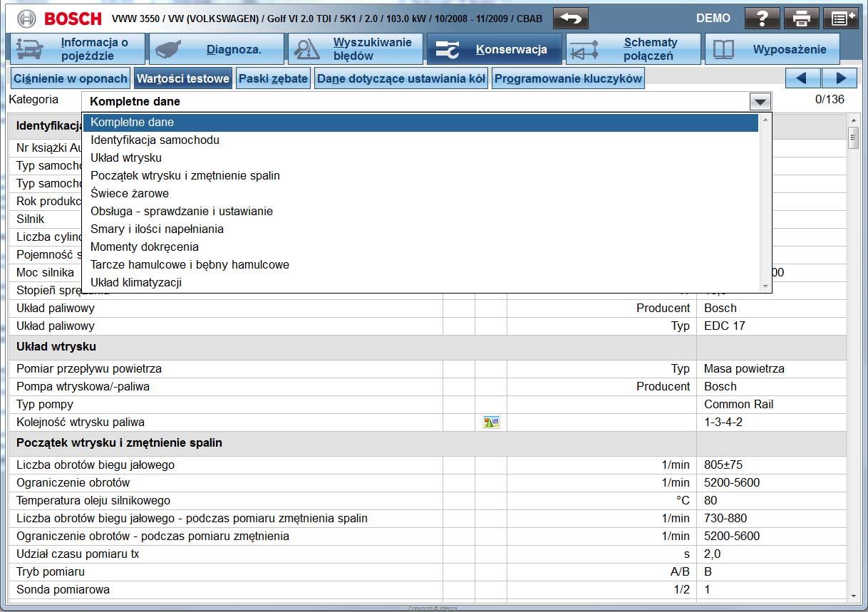Switch to the Diagnoza tab

pos(215,49)
